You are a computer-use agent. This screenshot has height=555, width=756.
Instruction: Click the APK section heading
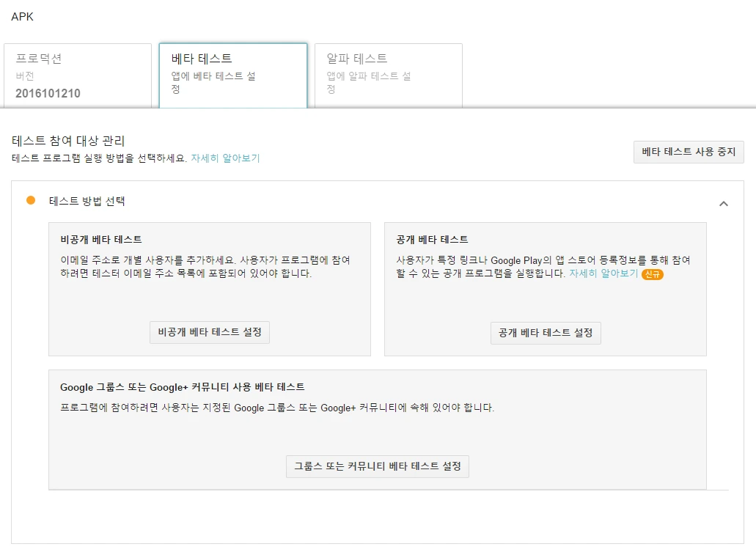point(22,17)
